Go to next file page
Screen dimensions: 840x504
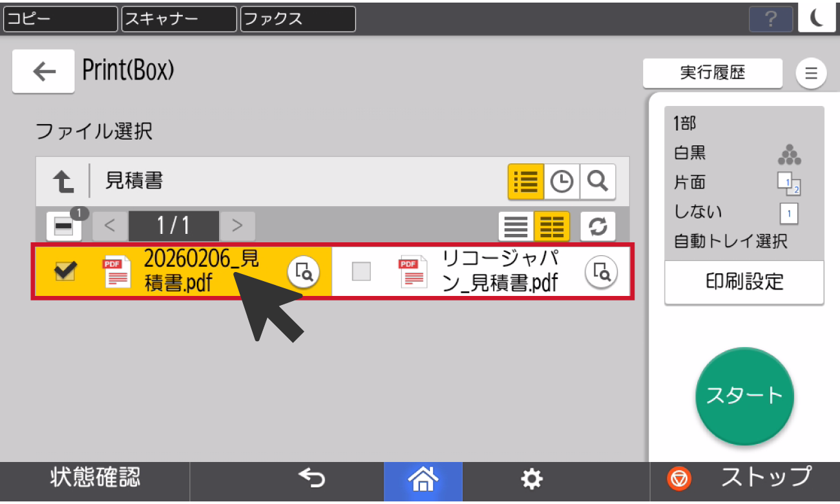237,226
